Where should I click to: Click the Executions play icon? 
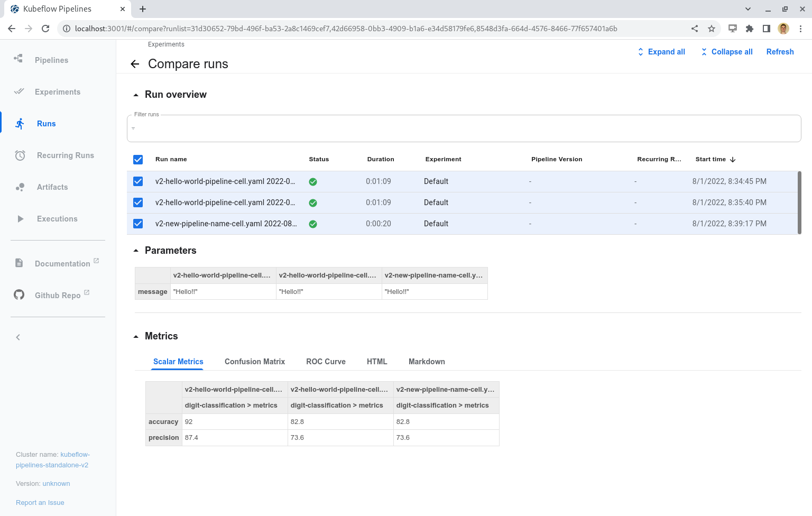20,219
